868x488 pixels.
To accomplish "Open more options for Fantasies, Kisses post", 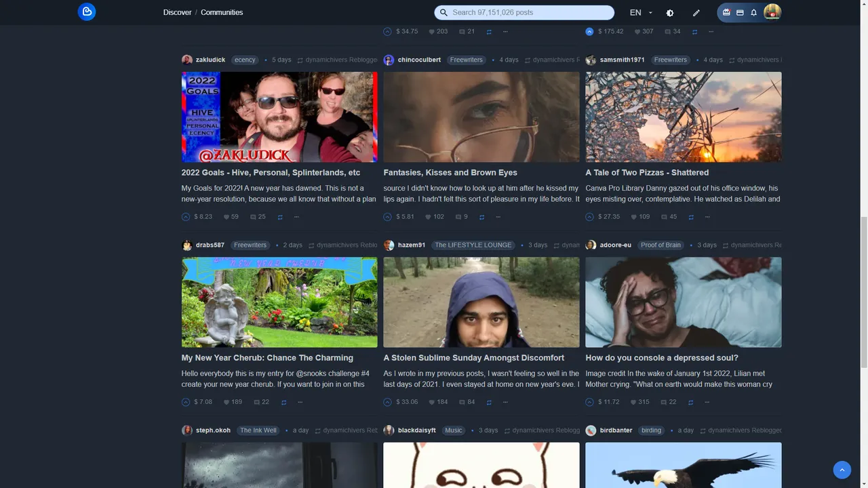I will [x=498, y=217].
